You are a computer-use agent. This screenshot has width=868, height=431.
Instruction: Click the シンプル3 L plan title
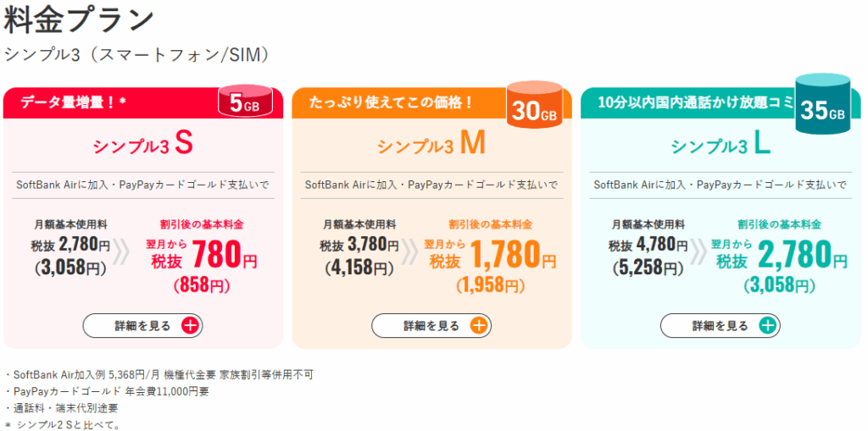pyautogui.click(x=721, y=146)
